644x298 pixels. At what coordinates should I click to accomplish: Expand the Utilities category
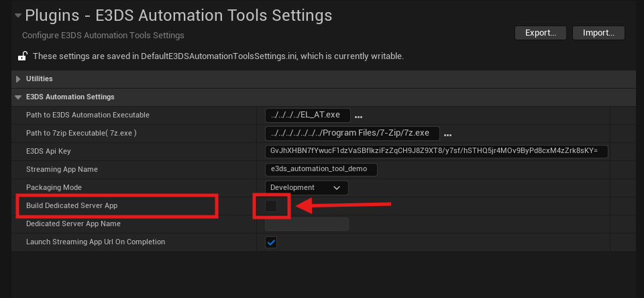pyautogui.click(x=18, y=79)
